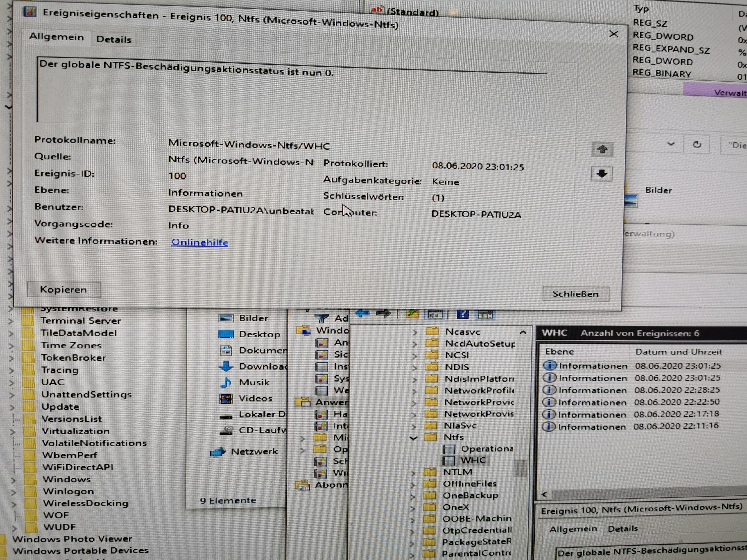Sort events by Datum und Uhrzeit column
747x560 pixels.
tap(679, 352)
